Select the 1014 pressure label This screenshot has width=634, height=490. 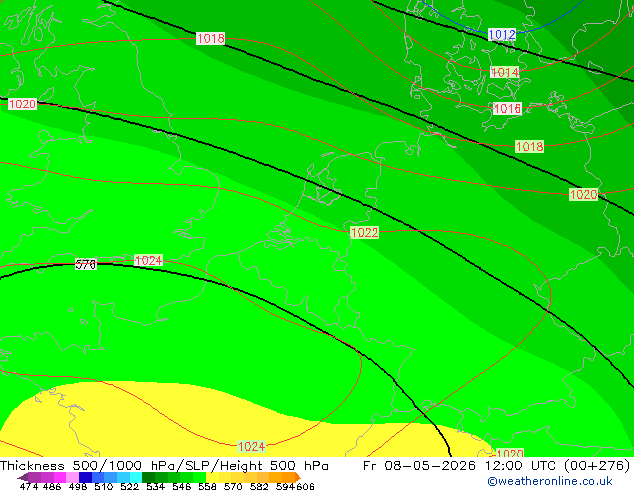tap(504, 72)
